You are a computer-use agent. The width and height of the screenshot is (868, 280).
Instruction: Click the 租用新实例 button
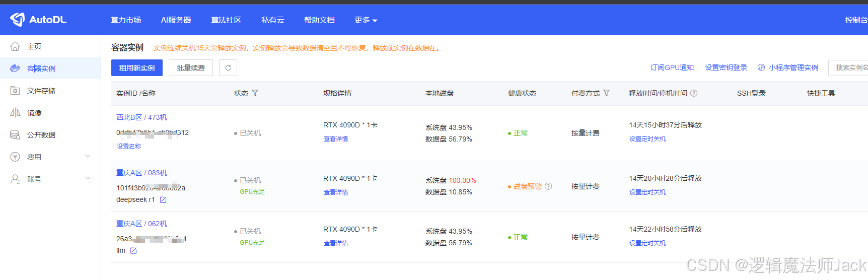tap(137, 68)
